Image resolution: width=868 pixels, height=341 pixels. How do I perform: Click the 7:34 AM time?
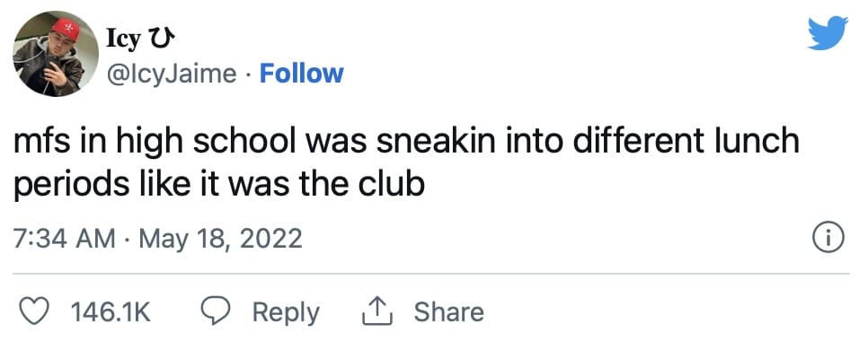pos(64,240)
